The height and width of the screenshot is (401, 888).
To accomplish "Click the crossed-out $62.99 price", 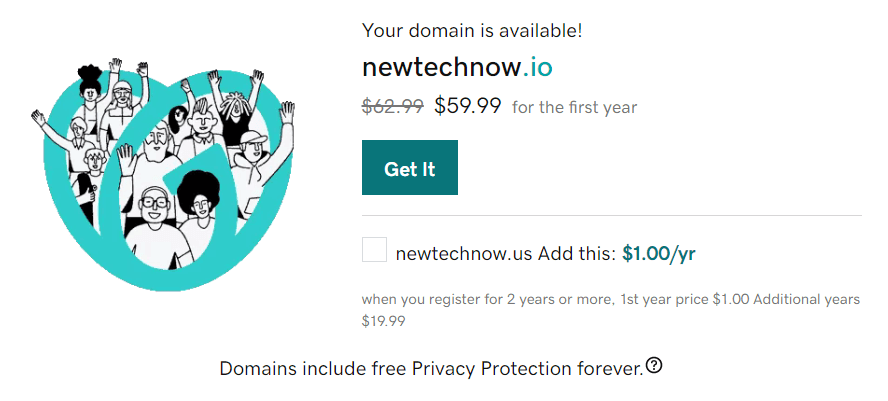I will click(393, 106).
